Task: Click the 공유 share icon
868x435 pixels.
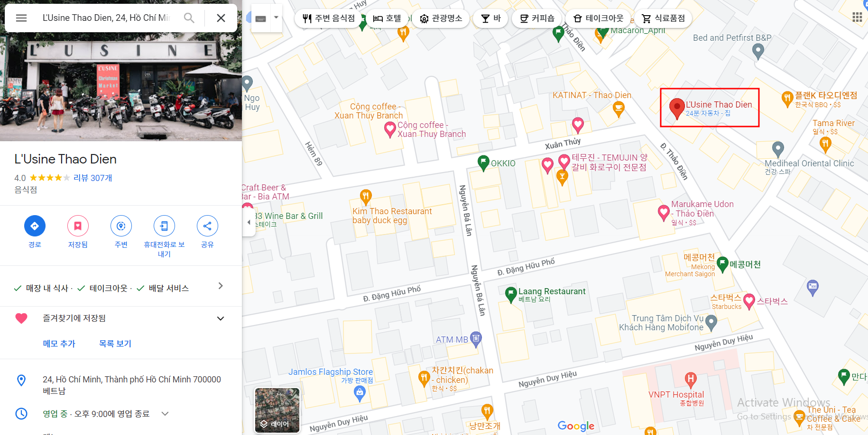Action: point(207,226)
